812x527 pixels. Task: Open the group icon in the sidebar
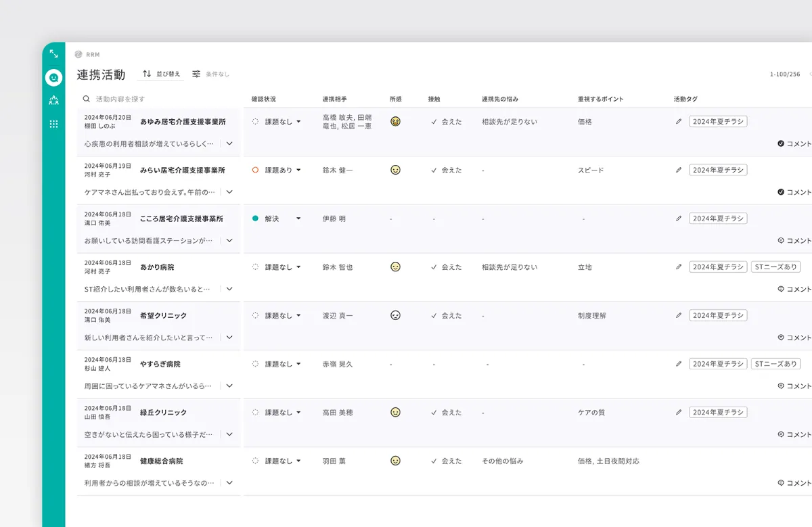coord(53,100)
